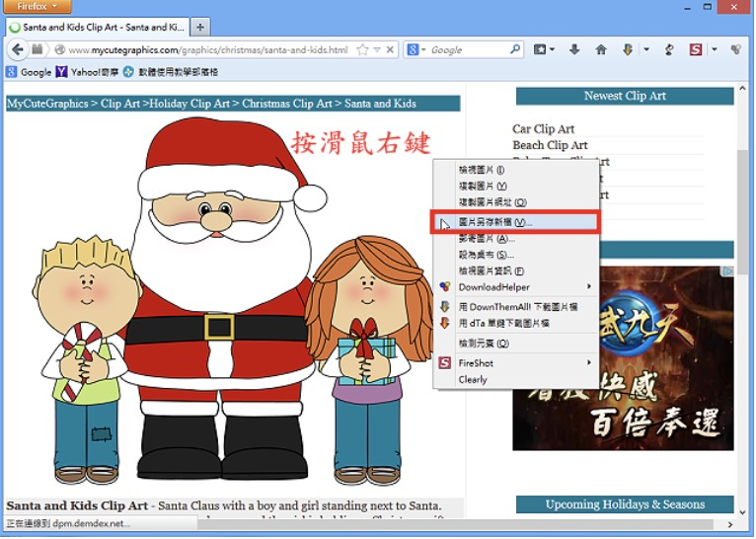Choose 郵寄圖片 (A)... menu entry
Image resolution: width=756 pixels, height=539 pixels.
pos(516,238)
